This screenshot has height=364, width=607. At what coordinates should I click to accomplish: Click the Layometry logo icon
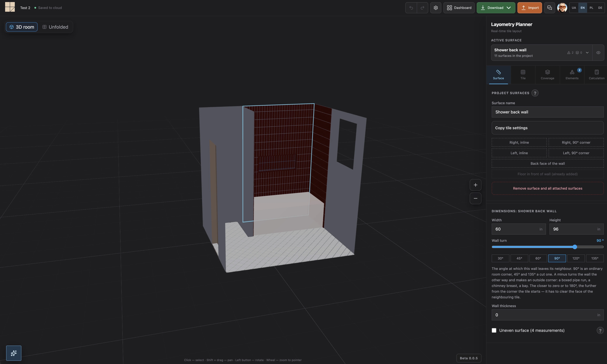(10, 7)
